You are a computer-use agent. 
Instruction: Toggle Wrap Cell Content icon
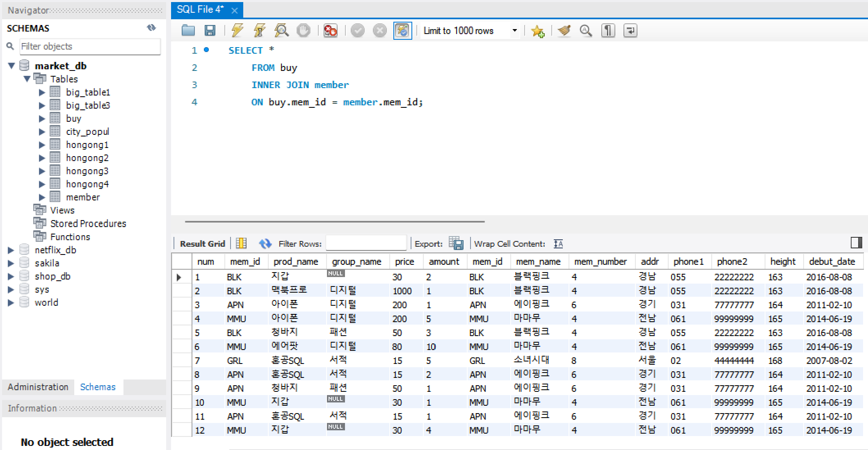point(558,244)
